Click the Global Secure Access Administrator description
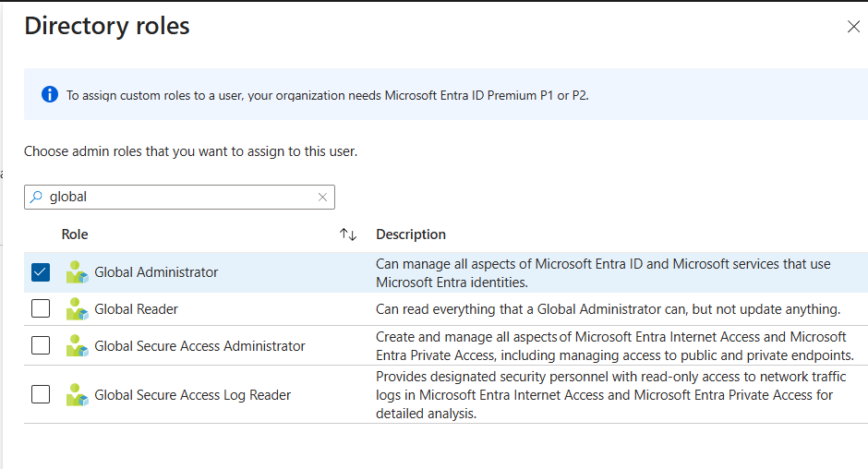The image size is (868, 469). (614, 346)
